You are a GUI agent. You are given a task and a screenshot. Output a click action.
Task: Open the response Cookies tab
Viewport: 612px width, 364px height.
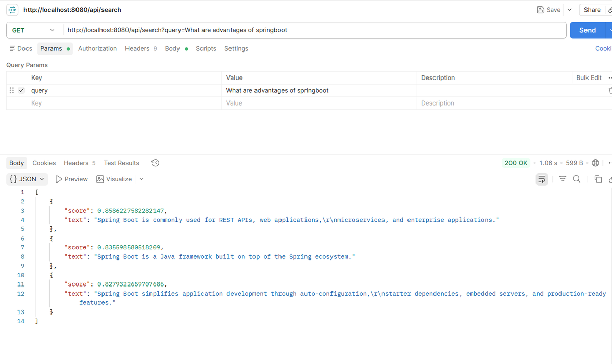(44, 163)
